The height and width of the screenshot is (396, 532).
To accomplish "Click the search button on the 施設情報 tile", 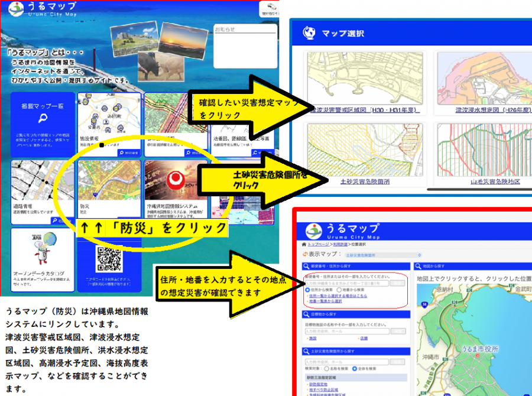I will click(x=129, y=153).
